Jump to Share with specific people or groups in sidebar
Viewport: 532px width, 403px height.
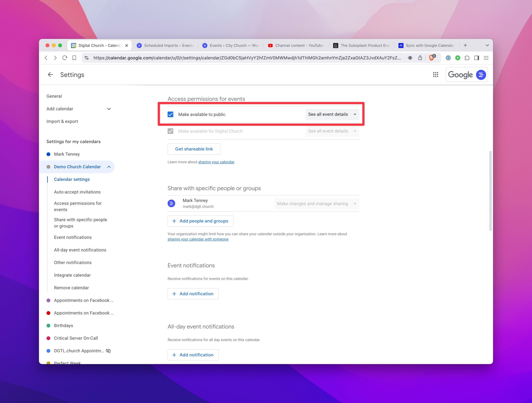80,223
